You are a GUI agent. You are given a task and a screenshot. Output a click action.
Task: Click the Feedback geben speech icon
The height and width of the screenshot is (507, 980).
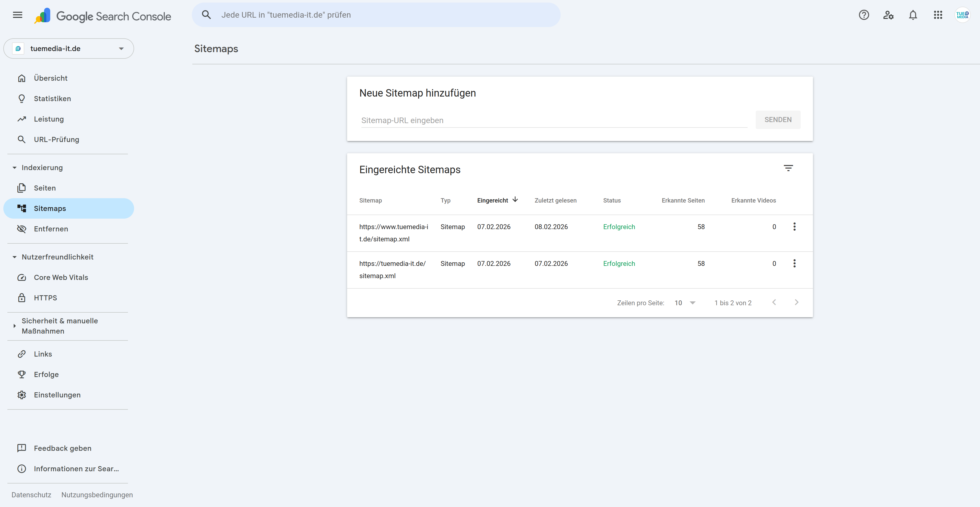[x=22, y=448]
